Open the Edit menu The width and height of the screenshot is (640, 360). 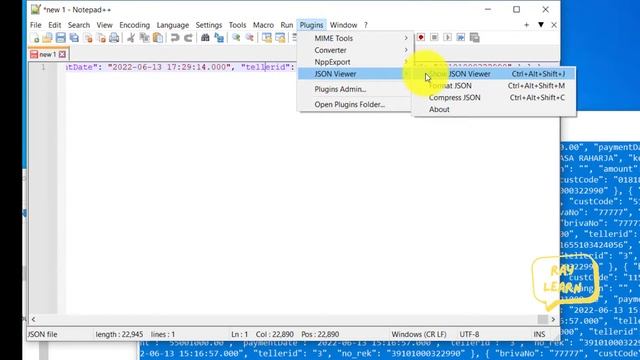tap(54, 25)
